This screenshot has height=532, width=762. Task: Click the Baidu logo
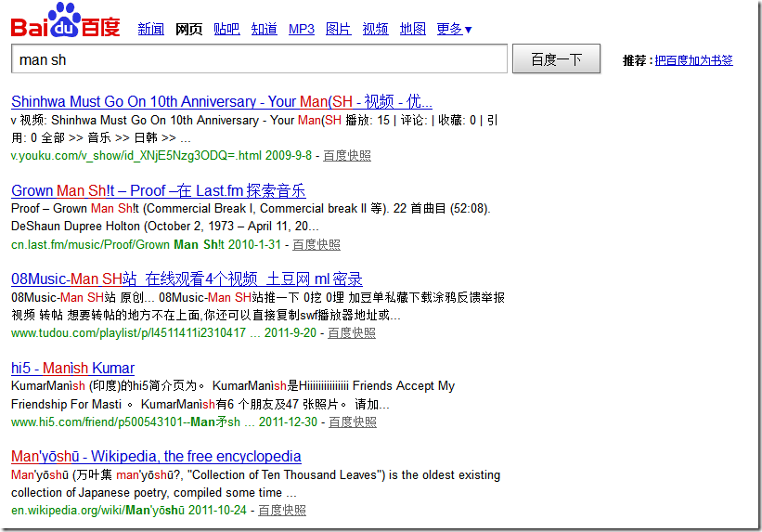click(66, 20)
